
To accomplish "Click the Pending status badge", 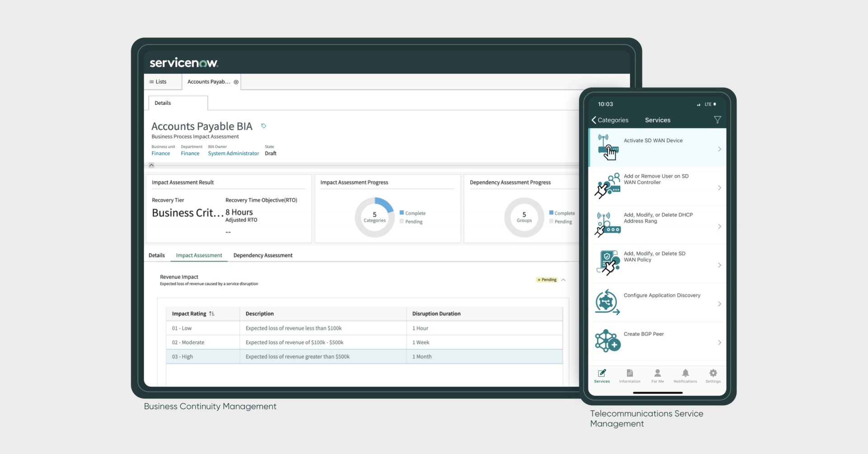I will click(x=547, y=280).
